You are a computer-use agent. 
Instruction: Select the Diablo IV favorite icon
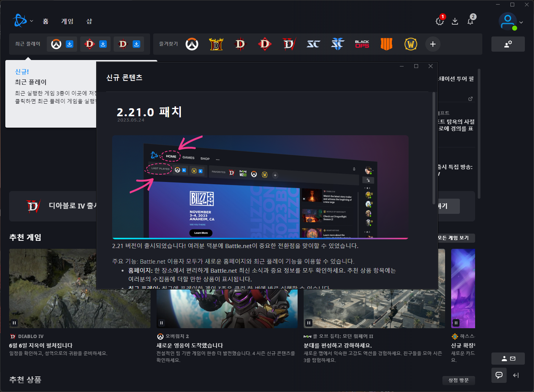pos(289,44)
